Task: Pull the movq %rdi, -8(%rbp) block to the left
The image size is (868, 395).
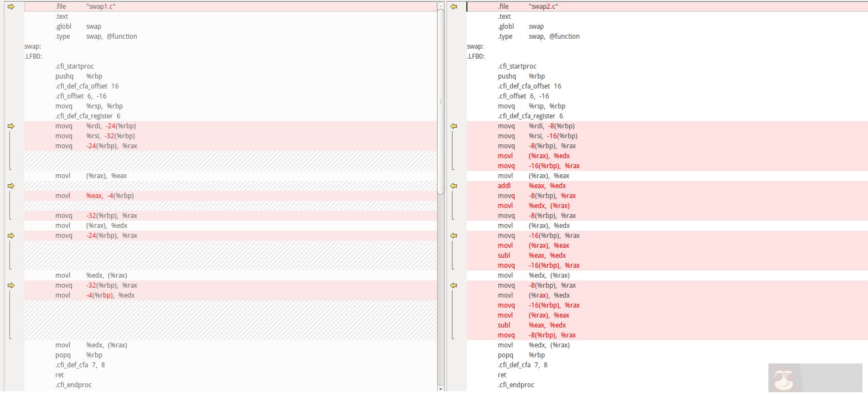Action: [454, 126]
